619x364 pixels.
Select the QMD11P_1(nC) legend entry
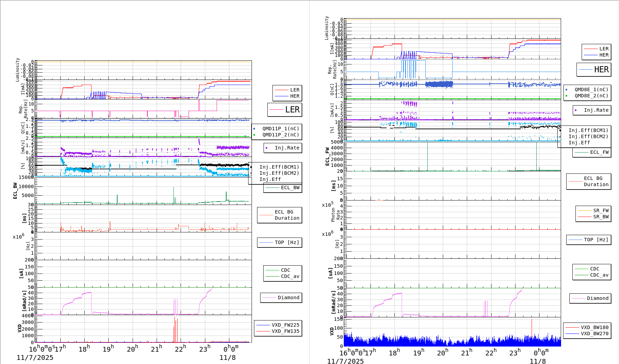(280, 129)
